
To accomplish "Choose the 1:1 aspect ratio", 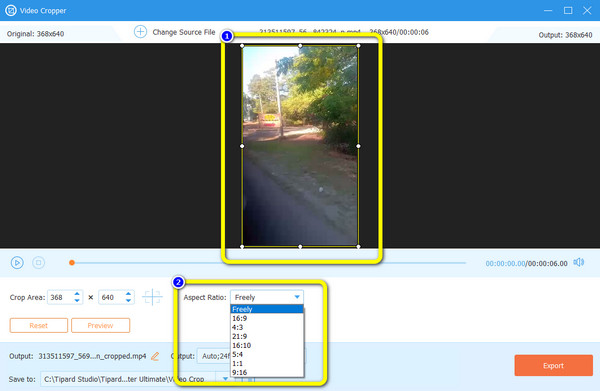I will 267,363.
